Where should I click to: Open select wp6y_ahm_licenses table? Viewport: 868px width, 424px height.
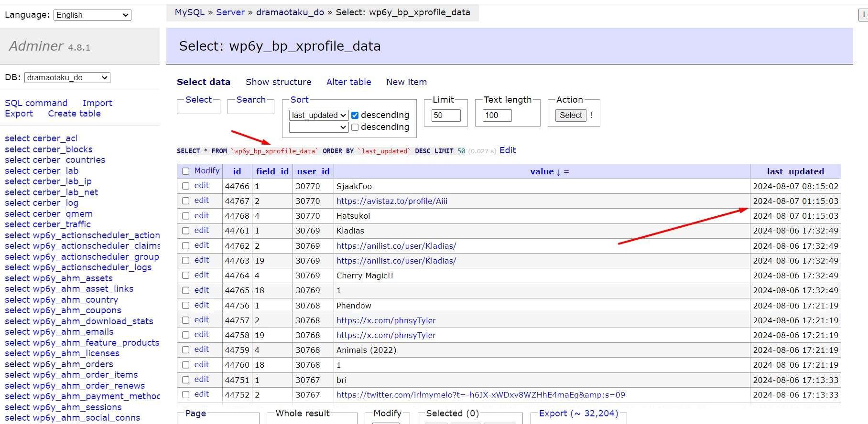point(62,353)
